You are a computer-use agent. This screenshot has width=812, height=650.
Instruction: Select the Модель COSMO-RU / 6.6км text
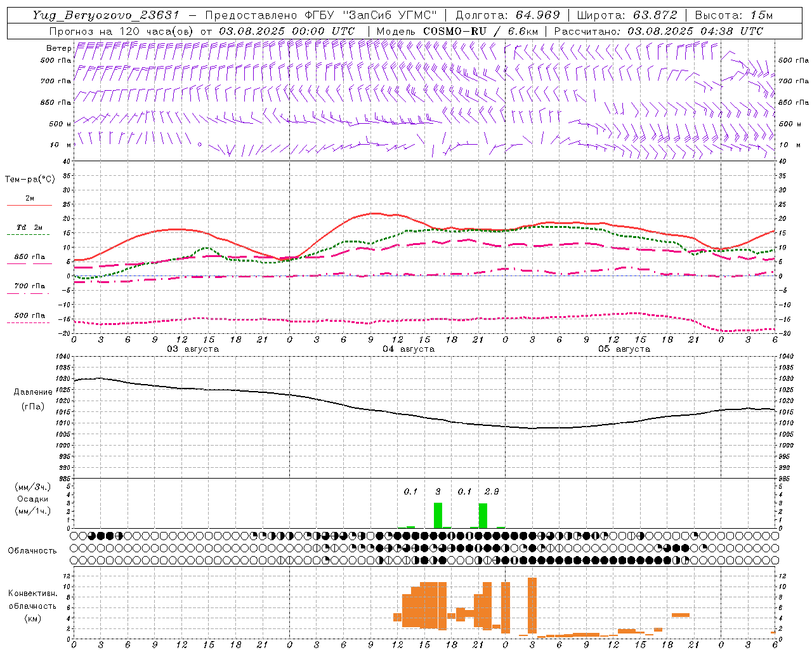tap(457, 31)
